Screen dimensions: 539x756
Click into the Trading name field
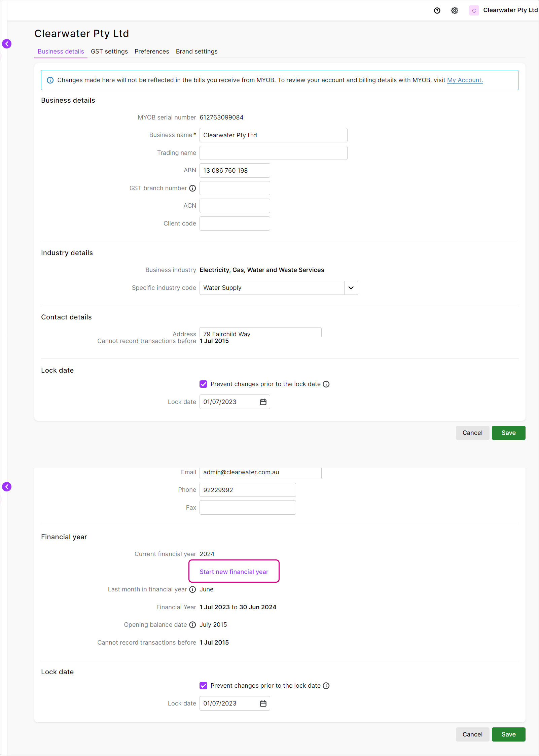pyautogui.click(x=273, y=153)
